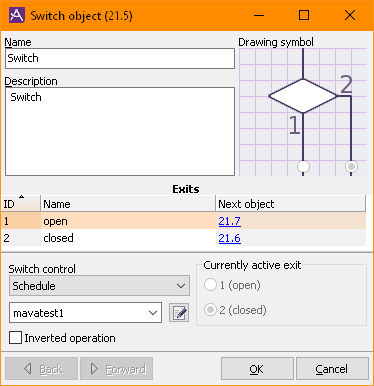Select the 1 (open) radio button

pyautogui.click(x=210, y=285)
